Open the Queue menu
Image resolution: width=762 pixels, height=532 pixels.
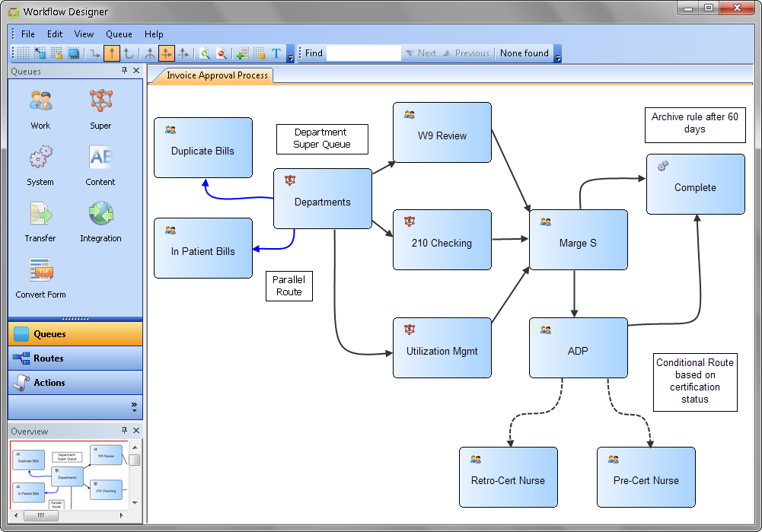point(119,34)
